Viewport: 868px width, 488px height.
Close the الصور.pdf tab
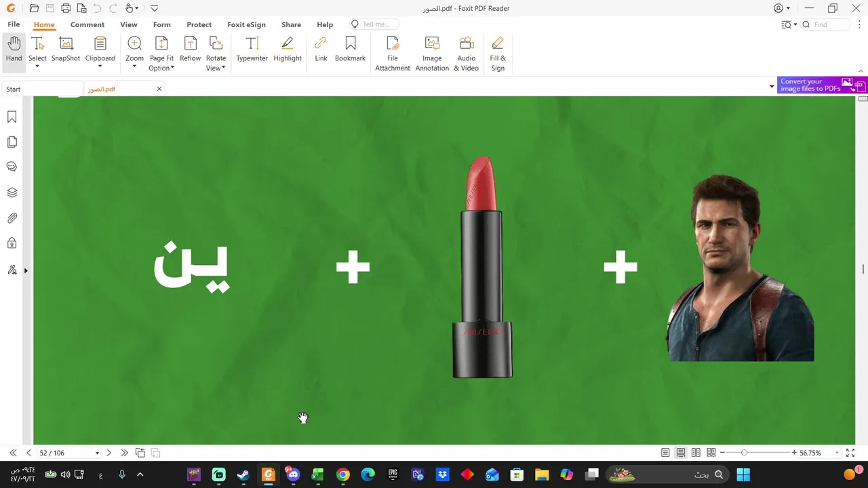[159, 89]
